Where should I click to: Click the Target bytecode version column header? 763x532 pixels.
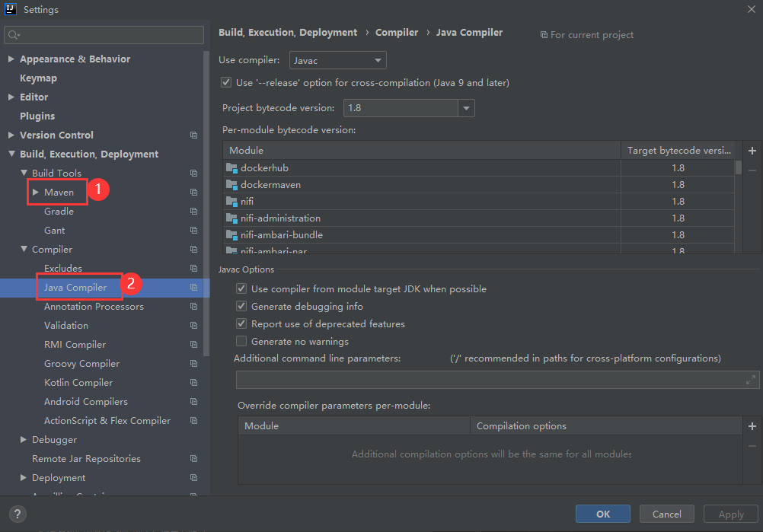(x=678, y=151)
